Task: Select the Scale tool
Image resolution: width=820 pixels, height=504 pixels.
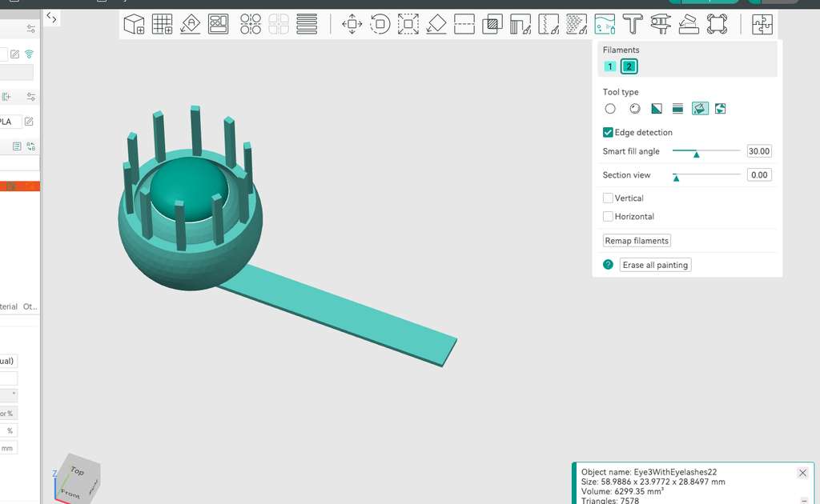Action: (x=408, y=24)
